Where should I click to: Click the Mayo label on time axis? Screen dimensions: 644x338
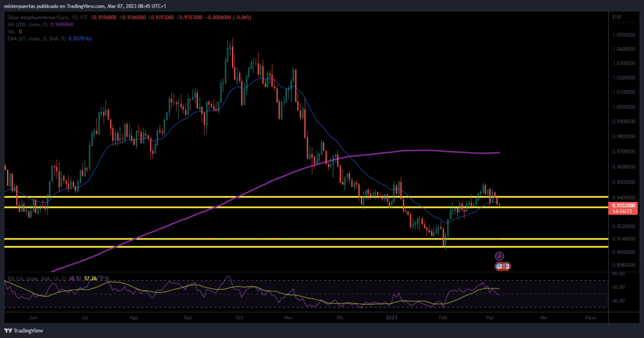click(x=590, y=318)
